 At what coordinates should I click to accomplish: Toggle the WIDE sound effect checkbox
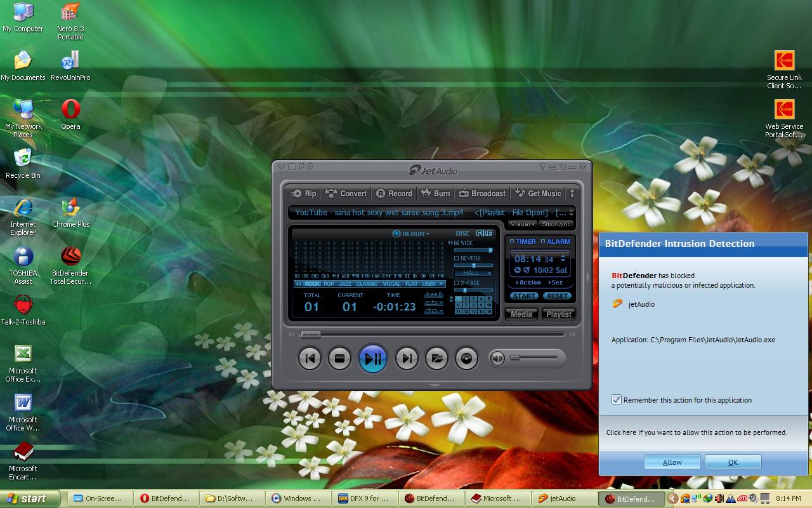[x=457, y=243]
